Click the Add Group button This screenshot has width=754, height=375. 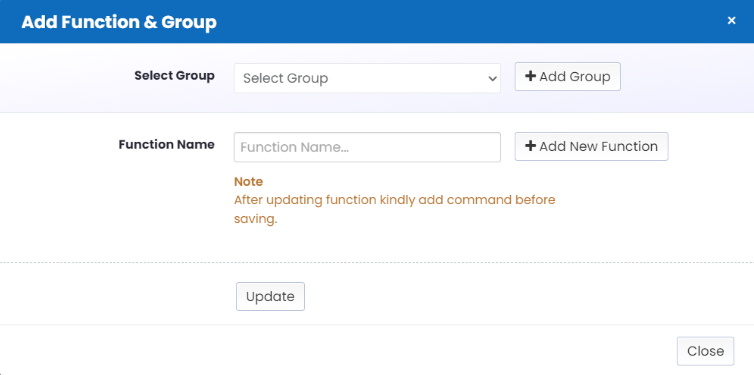(567, 76)
